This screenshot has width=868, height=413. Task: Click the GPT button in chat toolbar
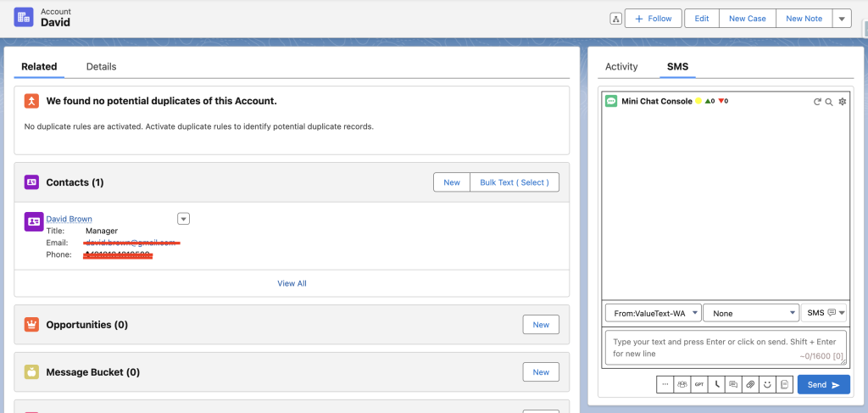pos(699,385)
